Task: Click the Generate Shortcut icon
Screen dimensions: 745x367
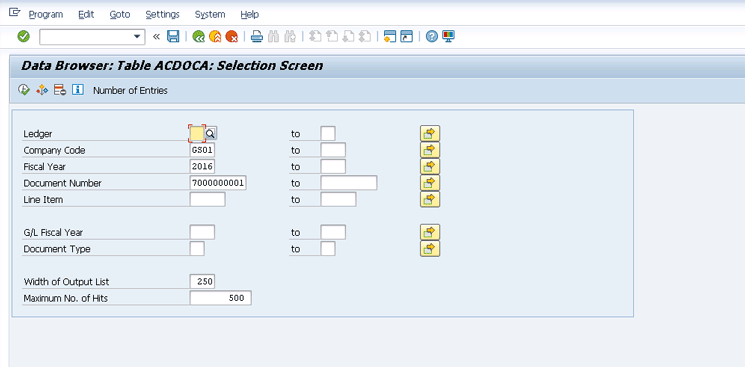Action: click(407, 37)
